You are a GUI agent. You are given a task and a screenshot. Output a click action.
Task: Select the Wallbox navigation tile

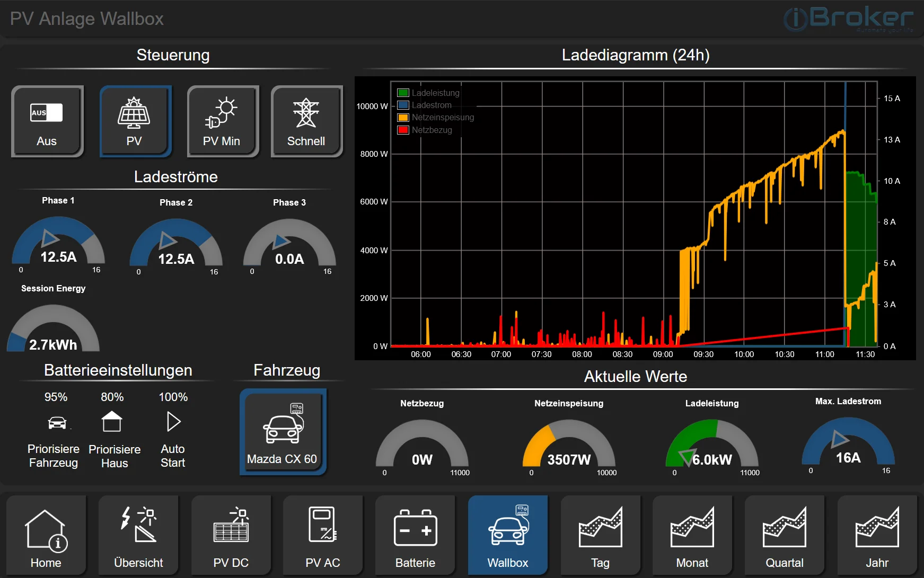coord(508,535)
